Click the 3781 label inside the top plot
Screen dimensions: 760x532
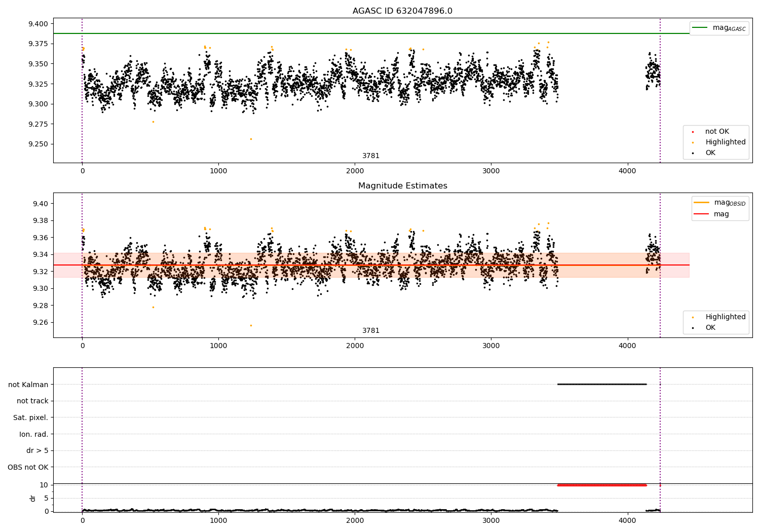371,156
